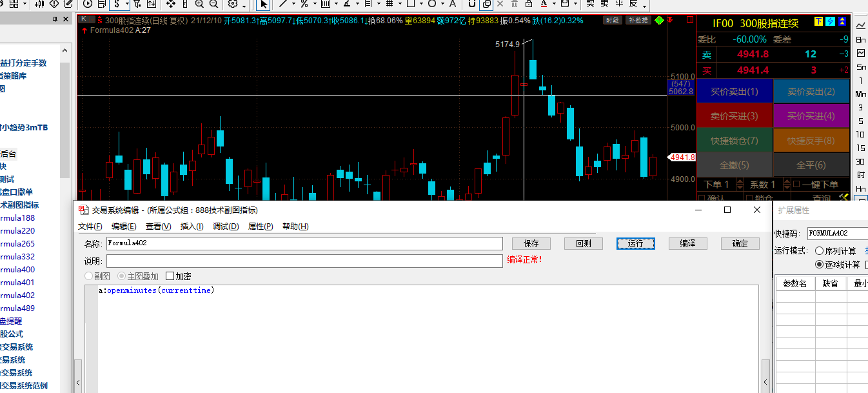Open the 查看(V) menu
This screenshot has width=868, height=393.
coord(158,227)
